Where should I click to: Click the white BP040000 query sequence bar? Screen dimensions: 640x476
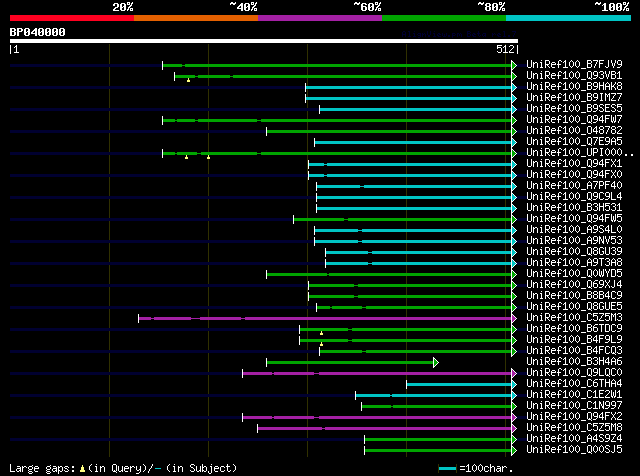coord(264,41)
